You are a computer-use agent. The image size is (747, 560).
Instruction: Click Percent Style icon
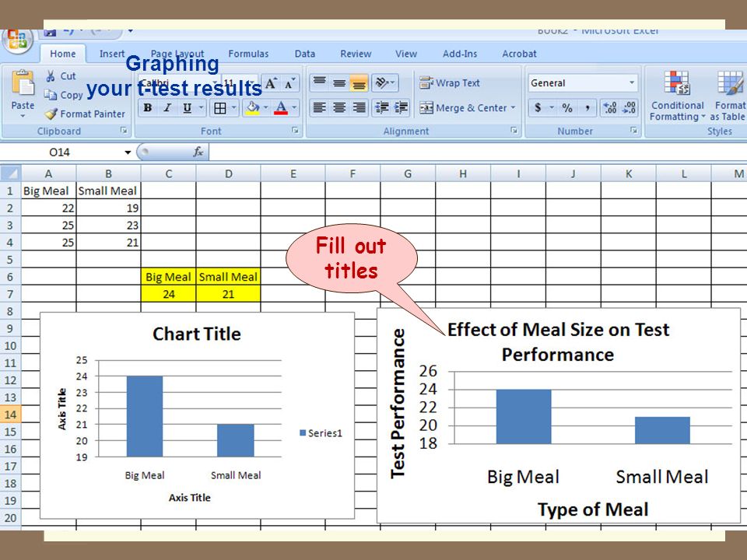coord(567,107)
